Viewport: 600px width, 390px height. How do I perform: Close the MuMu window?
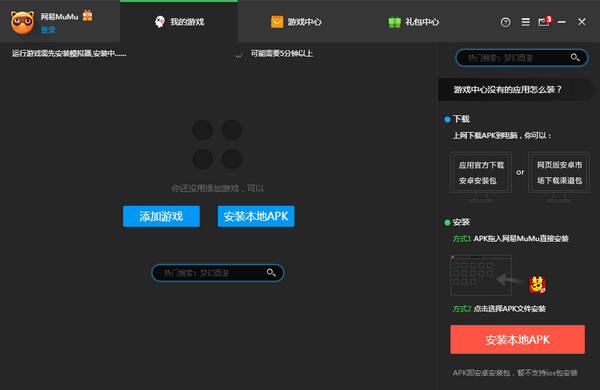[x=582, y=22]
